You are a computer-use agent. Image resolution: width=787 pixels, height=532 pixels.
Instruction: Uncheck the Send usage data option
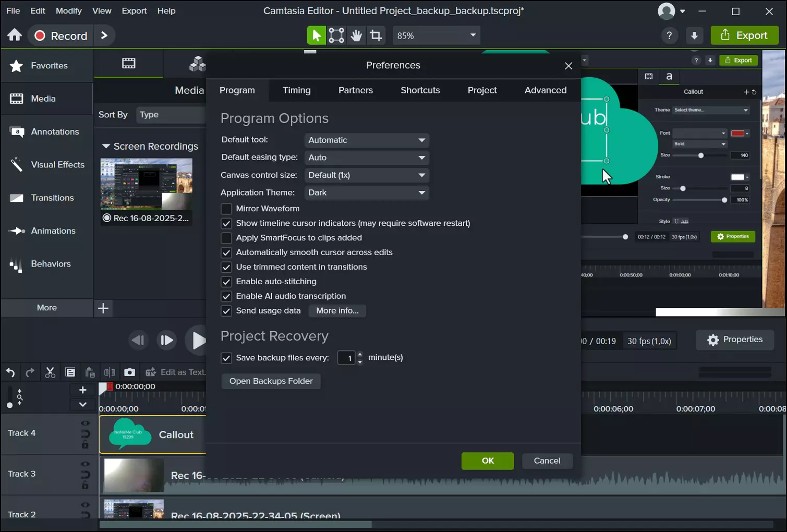(x=226, y=311)
